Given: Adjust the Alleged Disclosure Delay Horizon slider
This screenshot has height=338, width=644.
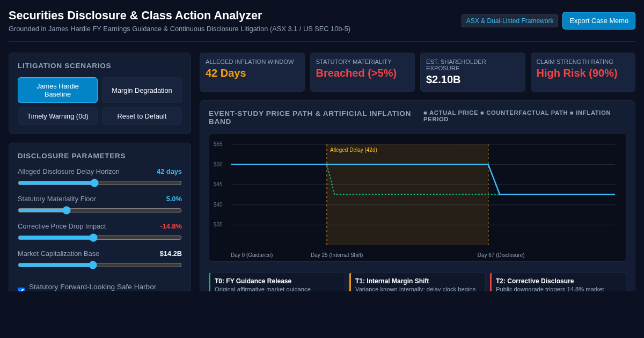Looking at the screenshot, I should tap(100, 183).
